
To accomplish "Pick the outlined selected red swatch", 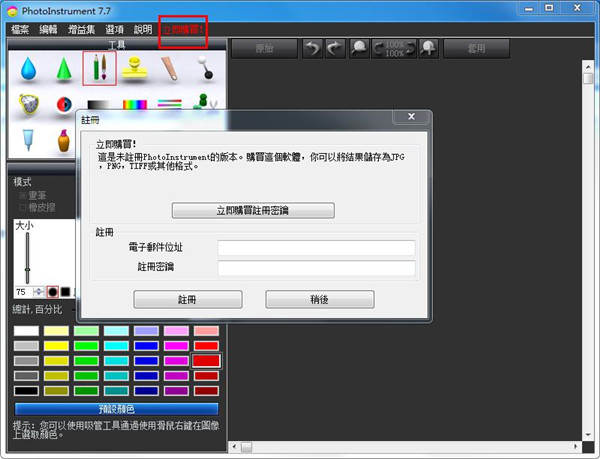I will [x=206, y=361].
